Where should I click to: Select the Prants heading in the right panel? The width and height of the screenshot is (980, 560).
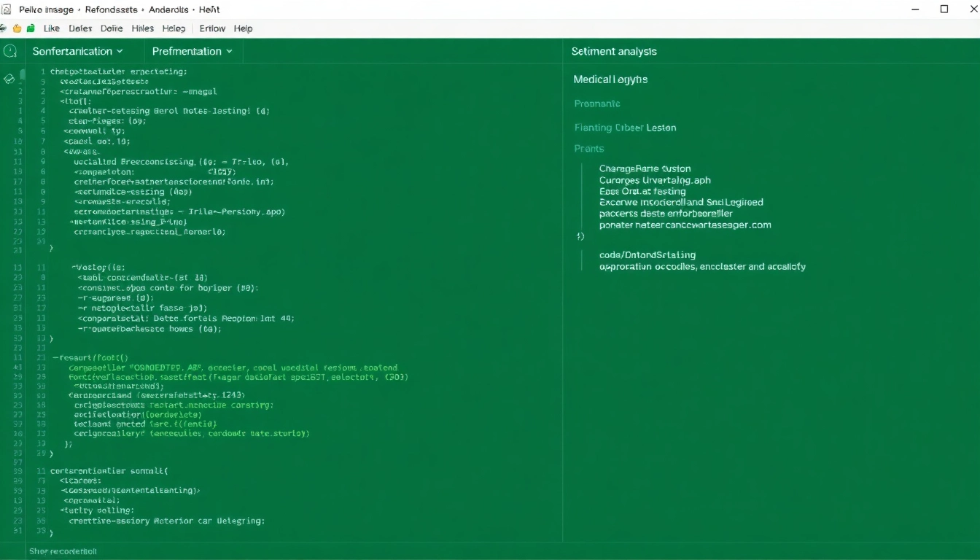(589, 148)
